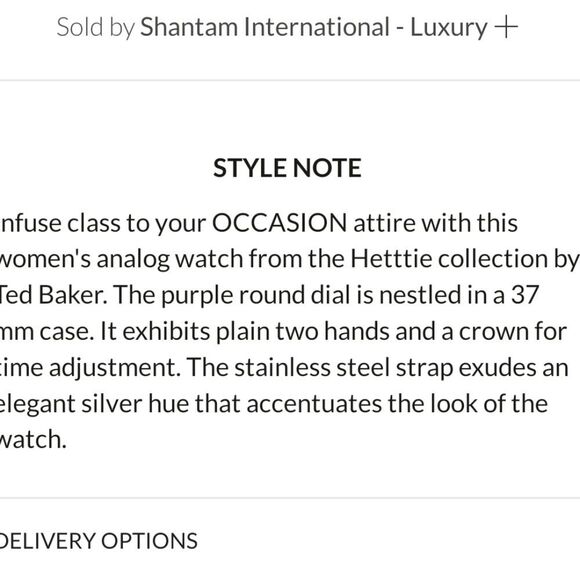The height and width of the screenshot is (580, 580).
Task: Select the STYLE NOTE heading
Action: (287, 168)
